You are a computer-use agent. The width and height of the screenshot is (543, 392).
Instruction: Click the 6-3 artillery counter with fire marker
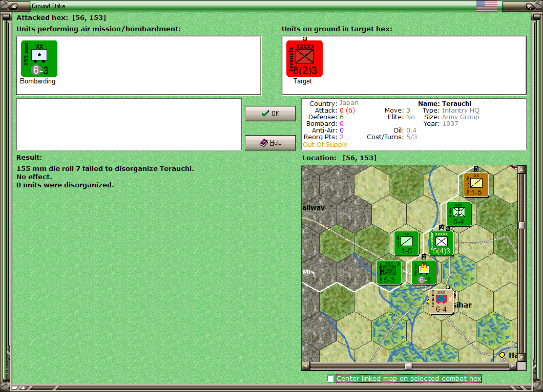(424, 272)
